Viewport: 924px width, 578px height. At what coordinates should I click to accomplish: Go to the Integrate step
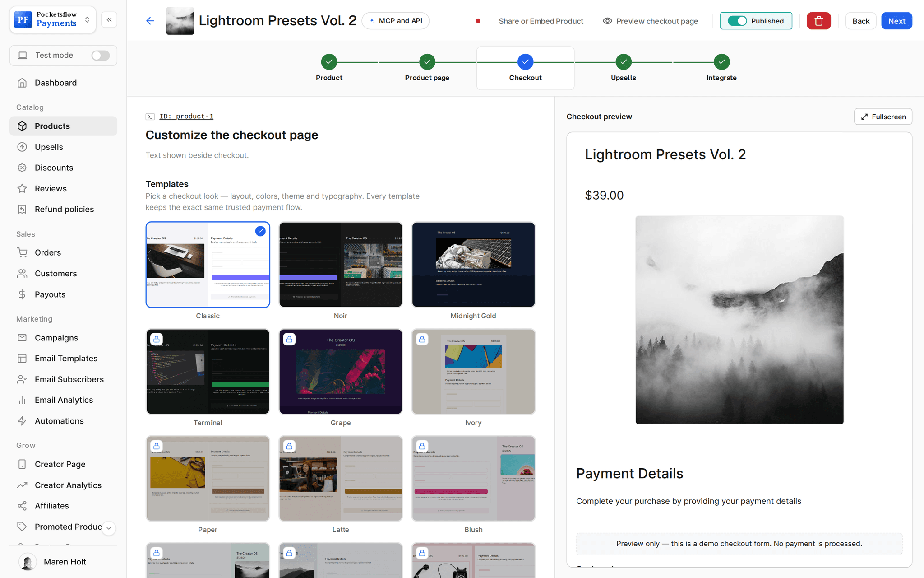tap(721, 68)
